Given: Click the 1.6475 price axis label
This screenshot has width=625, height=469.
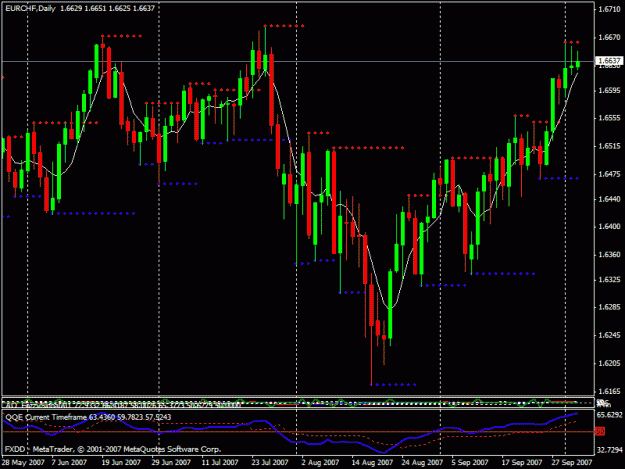Looking at the screenshot, I should [x=609, y=174].
